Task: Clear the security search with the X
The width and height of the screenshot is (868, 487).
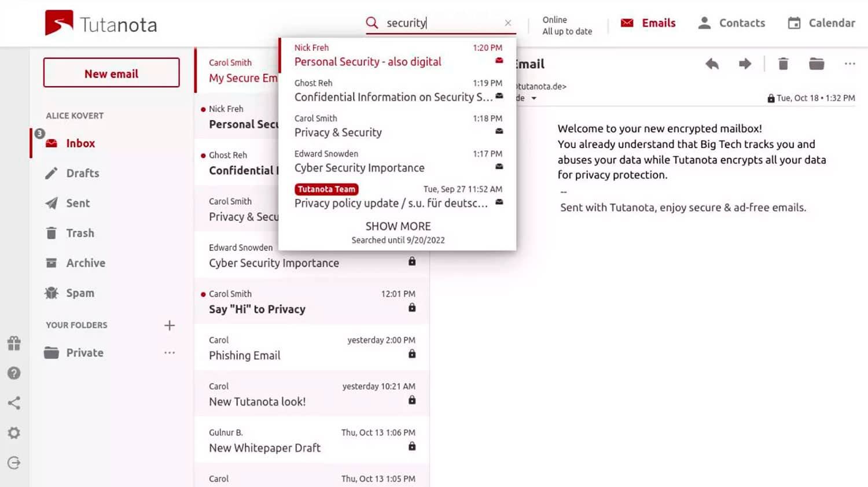Action: pos(507,23)
